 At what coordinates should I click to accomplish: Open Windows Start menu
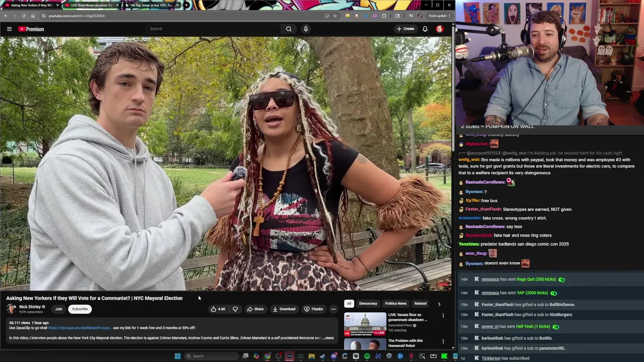point(177,356)
